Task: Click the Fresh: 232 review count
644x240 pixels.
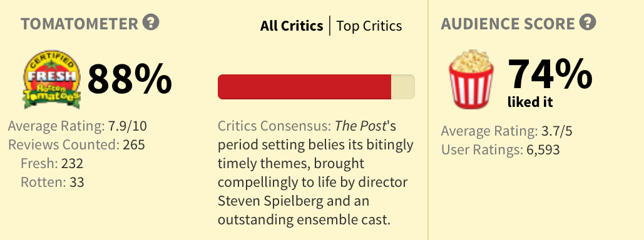Action: [x=52, y=164]
